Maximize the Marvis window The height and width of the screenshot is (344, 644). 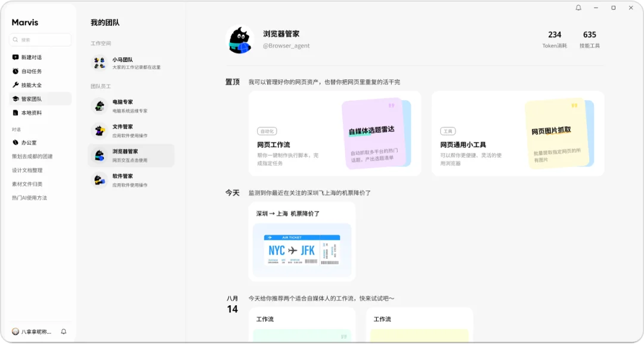point(613,8)
